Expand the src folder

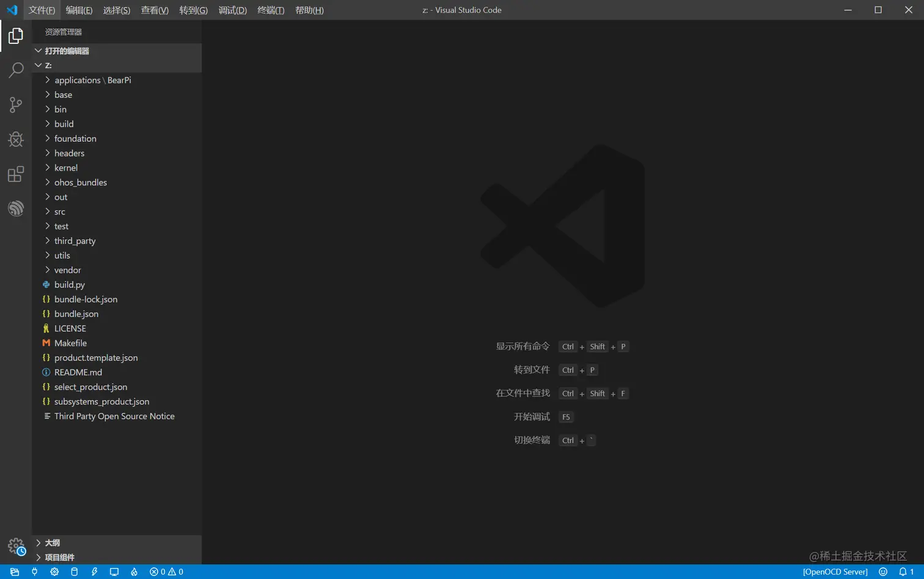tap(117, 212)
